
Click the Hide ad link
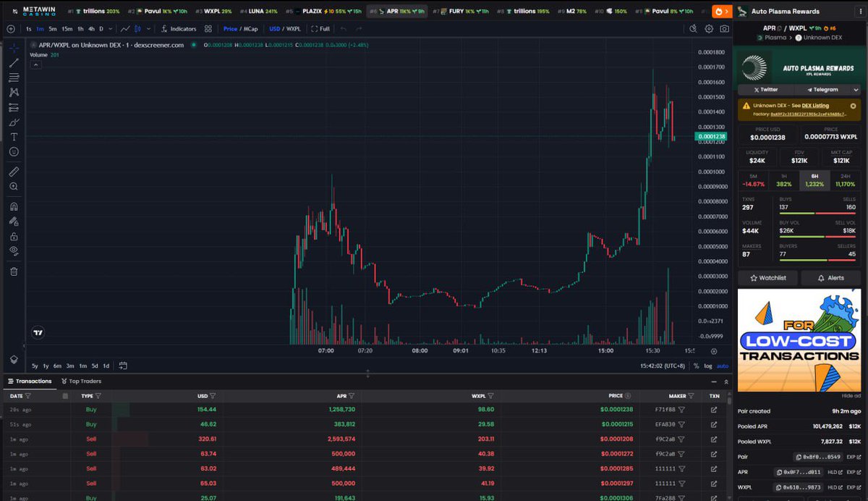click(x=851, y=395)
